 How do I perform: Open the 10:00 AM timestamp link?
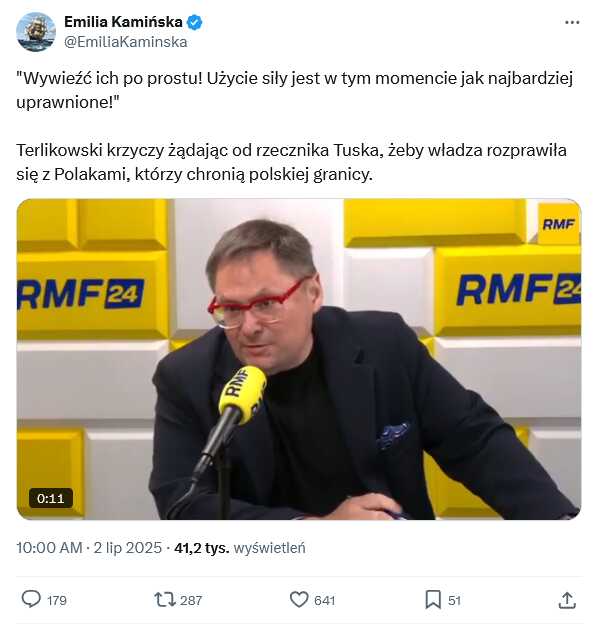(49, 548)
